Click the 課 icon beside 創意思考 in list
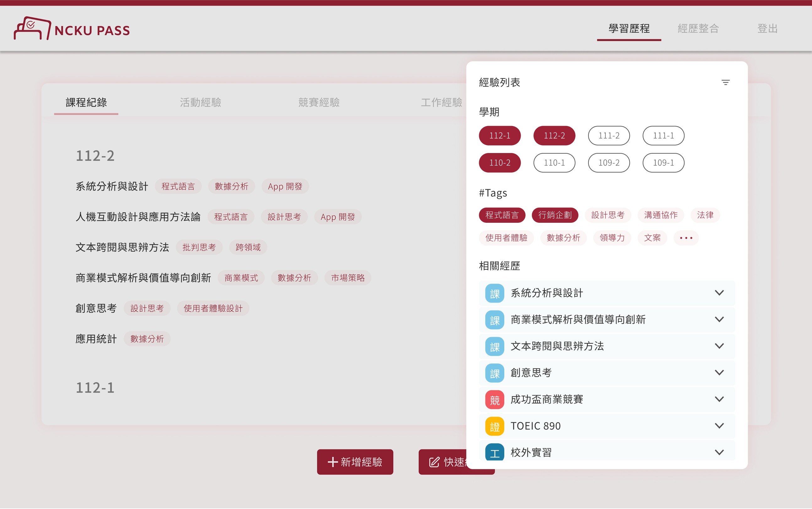The height and width of the screenshot is (509, 812). pyautogui.click(x=494, y=373)
